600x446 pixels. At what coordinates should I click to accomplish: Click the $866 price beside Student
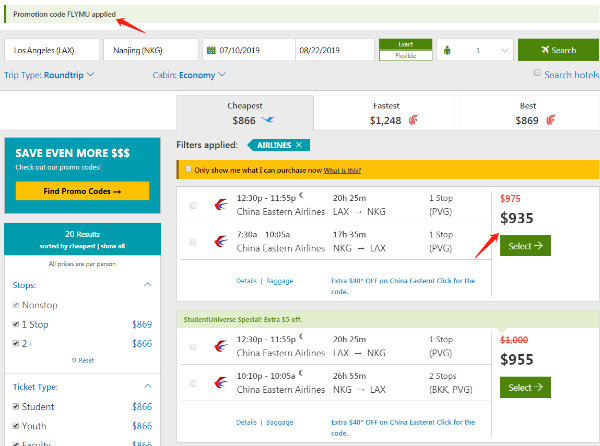(x=142, y=407)
